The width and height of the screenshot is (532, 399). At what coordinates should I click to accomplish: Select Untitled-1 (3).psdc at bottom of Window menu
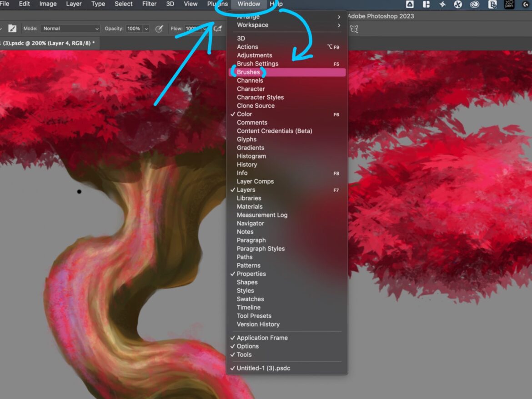(x=264, y=368)
